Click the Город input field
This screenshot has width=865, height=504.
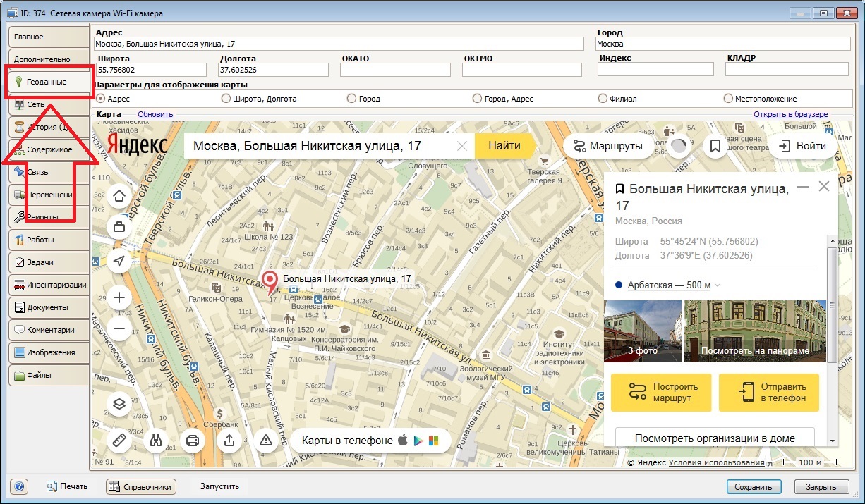(722, 44)
